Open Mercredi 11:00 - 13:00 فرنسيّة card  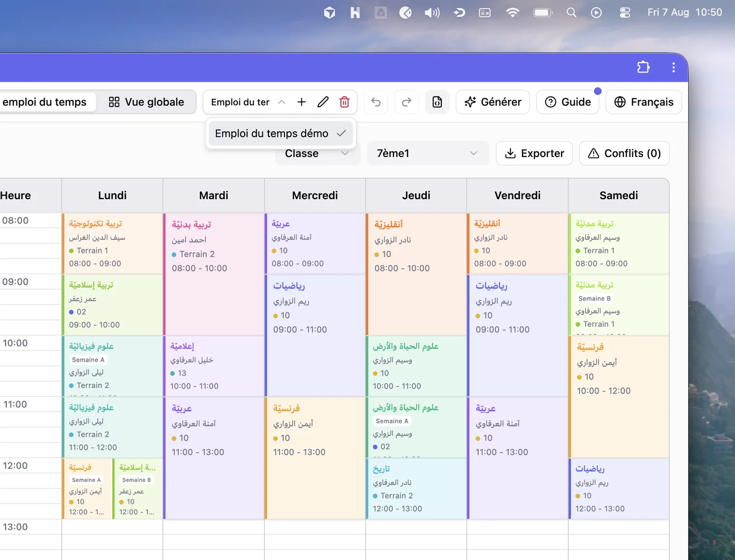tap(315, 458)
